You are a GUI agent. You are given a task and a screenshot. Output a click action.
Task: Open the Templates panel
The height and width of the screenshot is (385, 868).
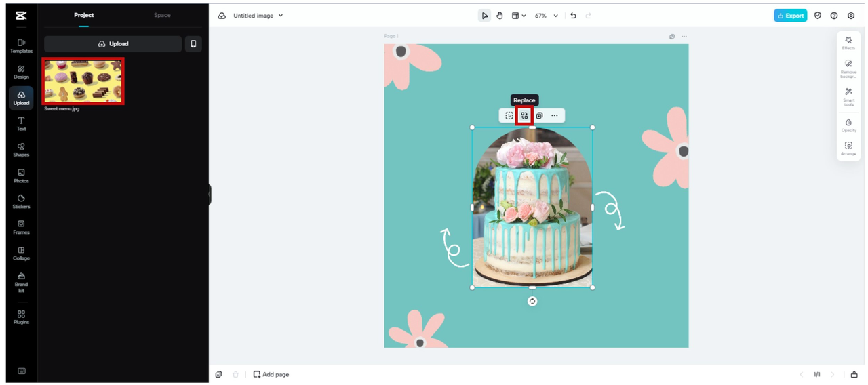pyautogui.click(x=21, y=46)
